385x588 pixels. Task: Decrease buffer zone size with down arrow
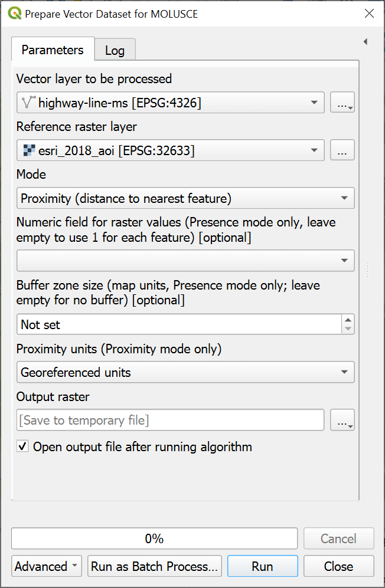348,329
